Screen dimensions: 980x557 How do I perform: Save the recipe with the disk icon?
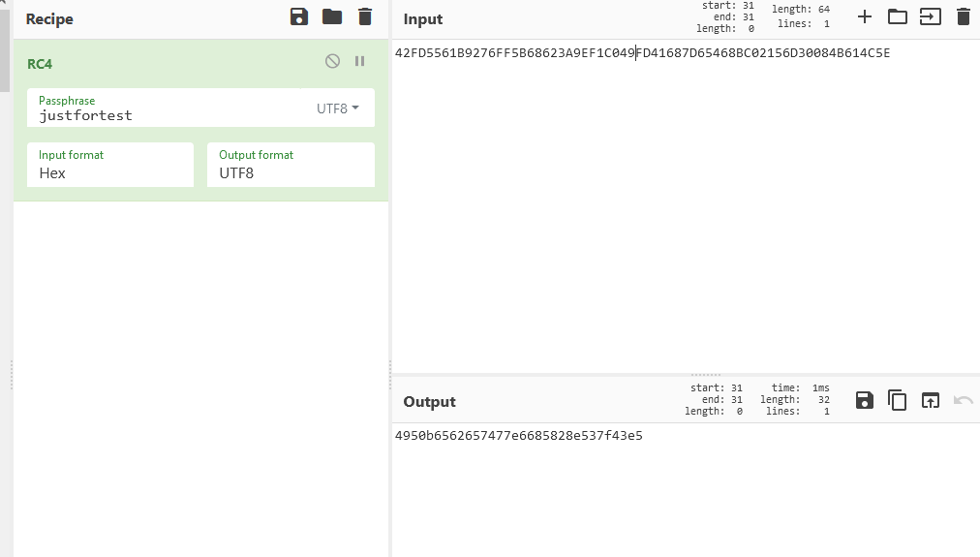tap(300, 16)
